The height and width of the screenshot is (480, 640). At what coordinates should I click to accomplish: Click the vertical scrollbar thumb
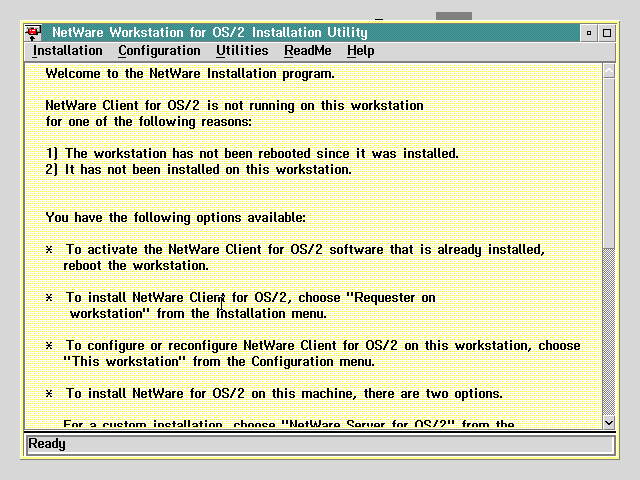click(x=609, y=163)
